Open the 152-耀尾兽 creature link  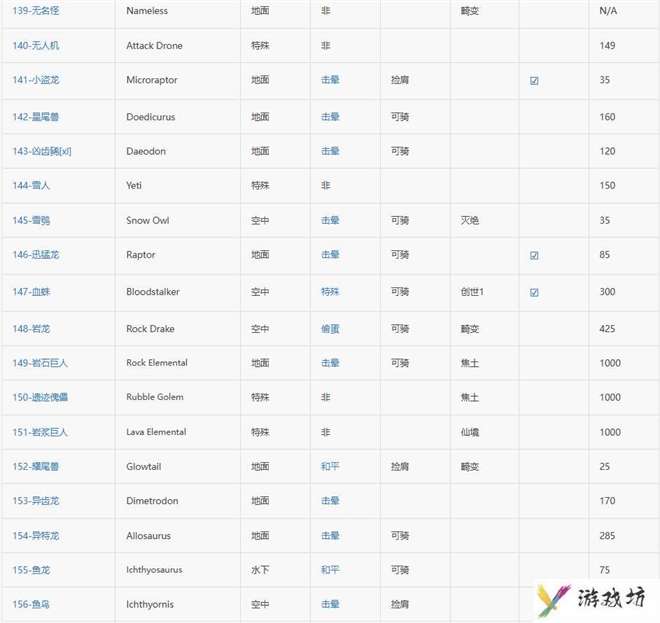[x=36, y=466]
